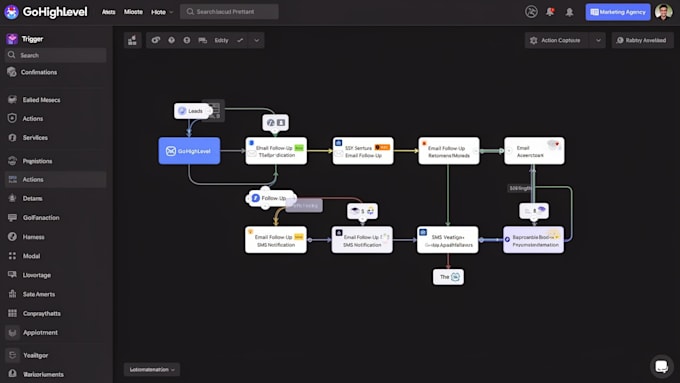Select the blue GoHighLevel trigger node
The width and height of the screenshot is (680, 383).
[x=189, y=151]
